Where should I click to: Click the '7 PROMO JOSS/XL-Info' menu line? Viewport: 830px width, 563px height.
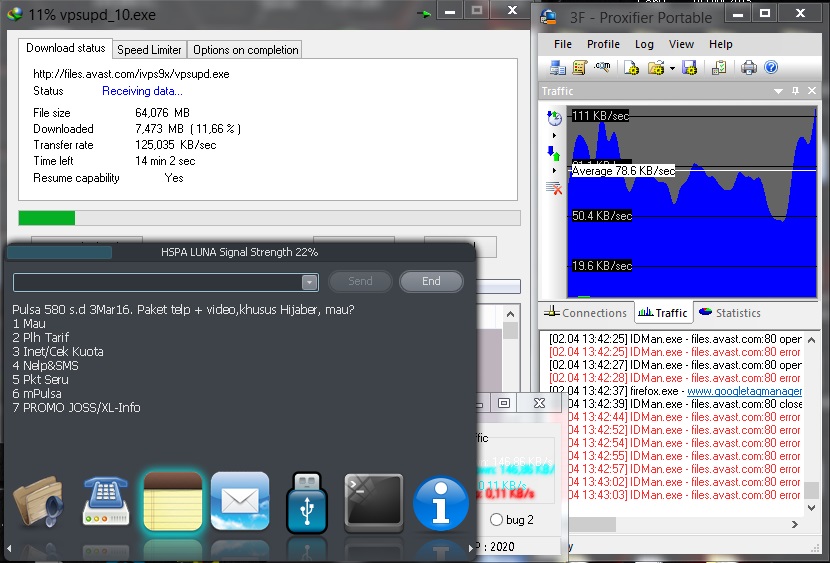click(76, 407)
